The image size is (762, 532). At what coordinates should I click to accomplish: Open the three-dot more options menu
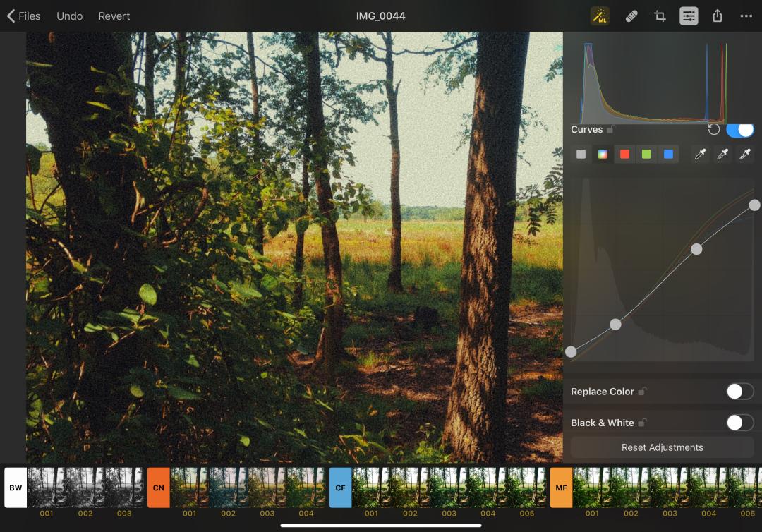coord(746,16)
